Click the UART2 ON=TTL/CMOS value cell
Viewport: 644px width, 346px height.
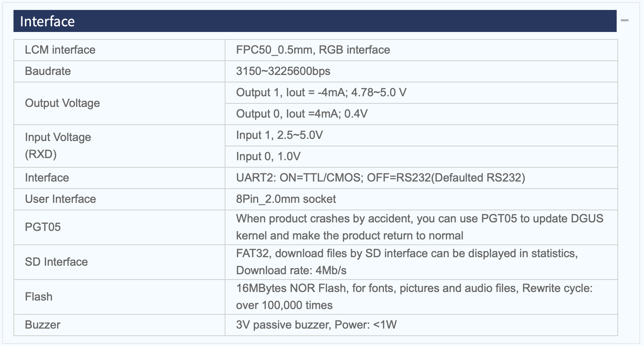coord(380,178)
